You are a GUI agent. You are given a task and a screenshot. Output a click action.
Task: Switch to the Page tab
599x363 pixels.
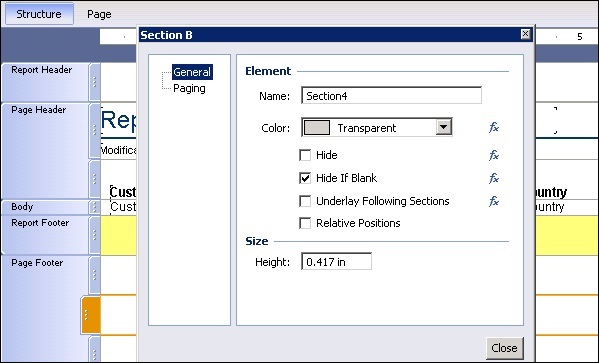(x=99, y=14)
